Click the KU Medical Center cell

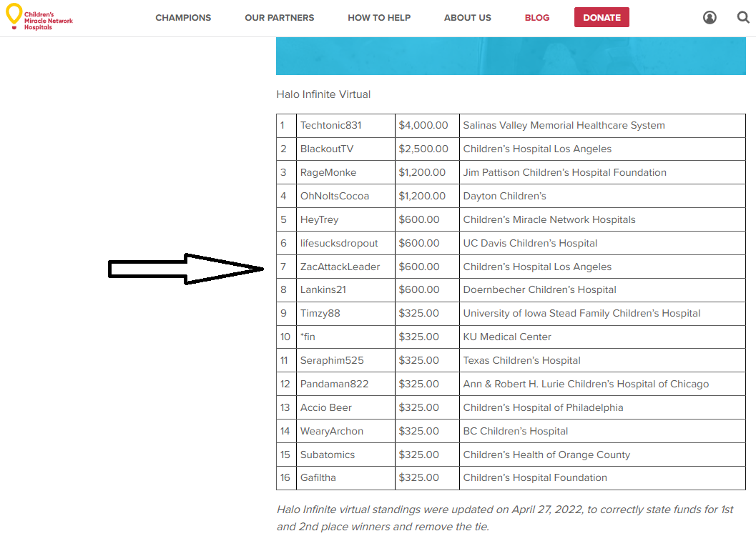602,337
